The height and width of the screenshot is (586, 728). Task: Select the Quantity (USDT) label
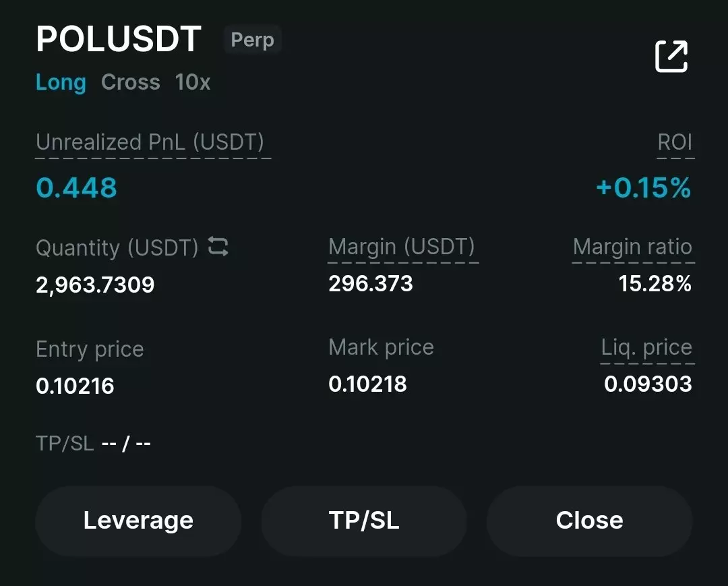pos(117,247)
